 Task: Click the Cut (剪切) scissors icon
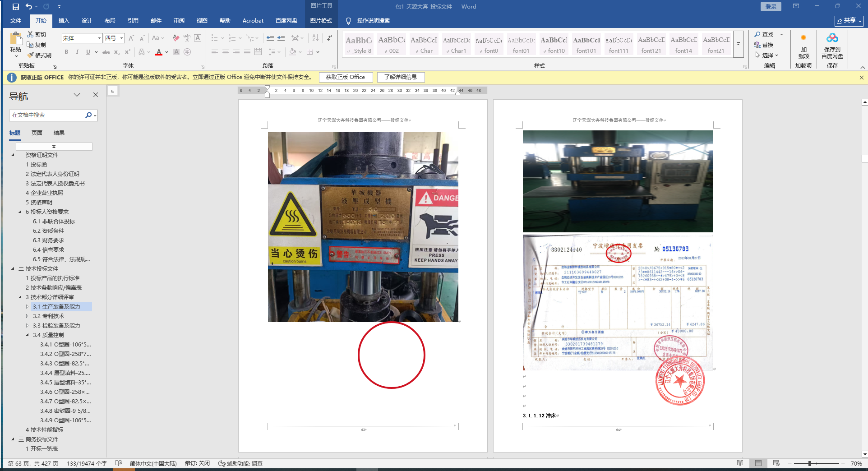point(30,34)
